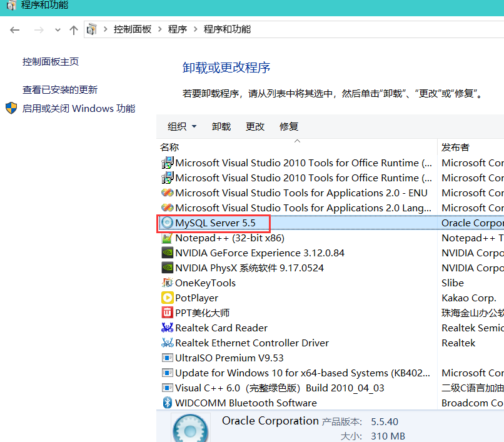Viewport: 504px width, 442px height.
Task: Click NVIDIA GeForce Experience icon
Action: point(167,253)
